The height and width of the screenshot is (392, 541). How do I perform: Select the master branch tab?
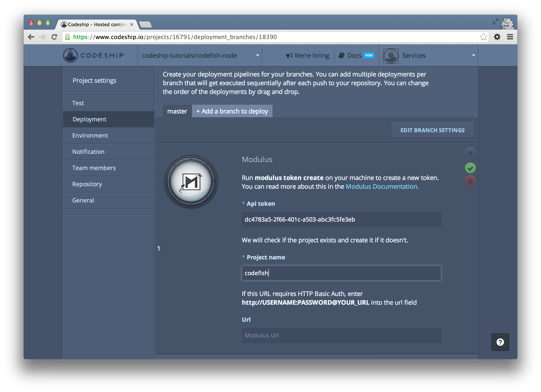(177, 111)
